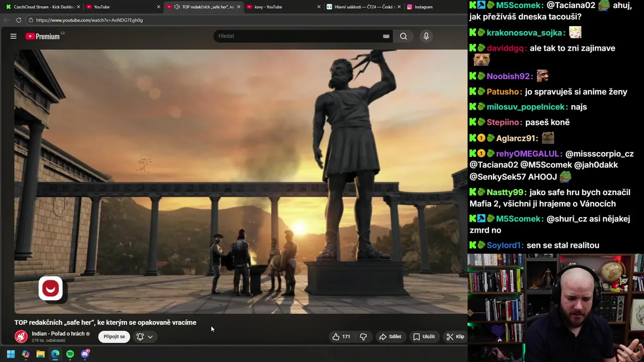Click the 279 tis. odběratelů subscriber count

[48, 341]
